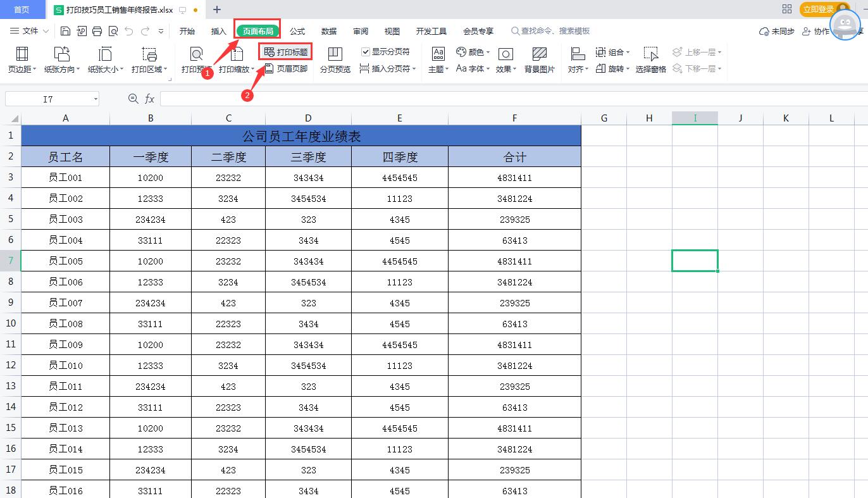
Task: Open the 颜色 theme colors picker
Action: pyautogui.click(x=473, y=52)
